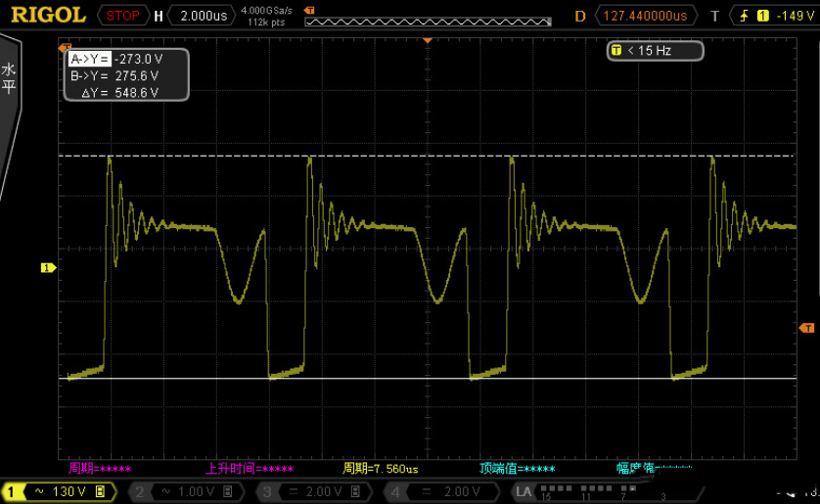
Task: Select the yellow period 7.560us measurement
Action: [x=380, y=469]
